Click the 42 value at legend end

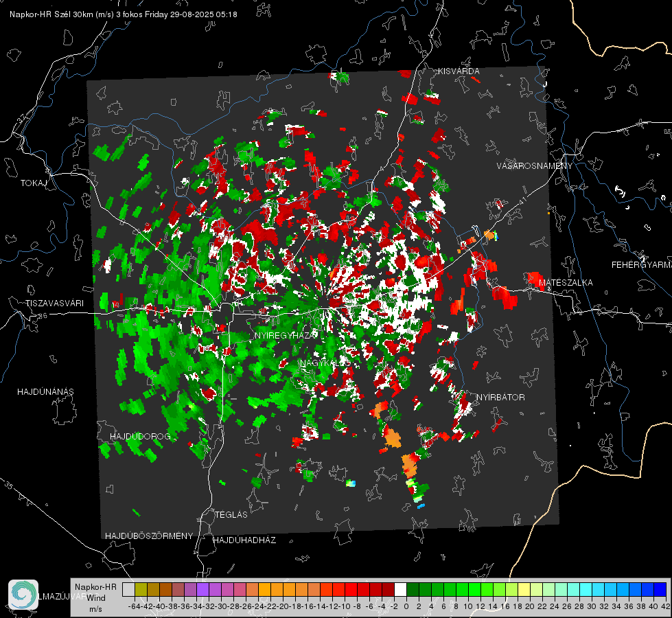666,606
